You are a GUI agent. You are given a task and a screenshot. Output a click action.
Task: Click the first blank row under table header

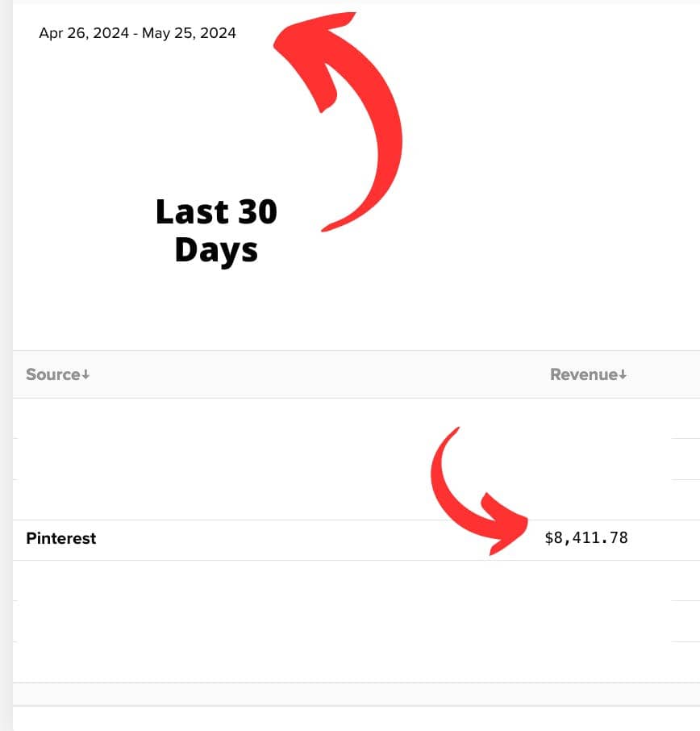pyautogui.click(x=356, y=418)
